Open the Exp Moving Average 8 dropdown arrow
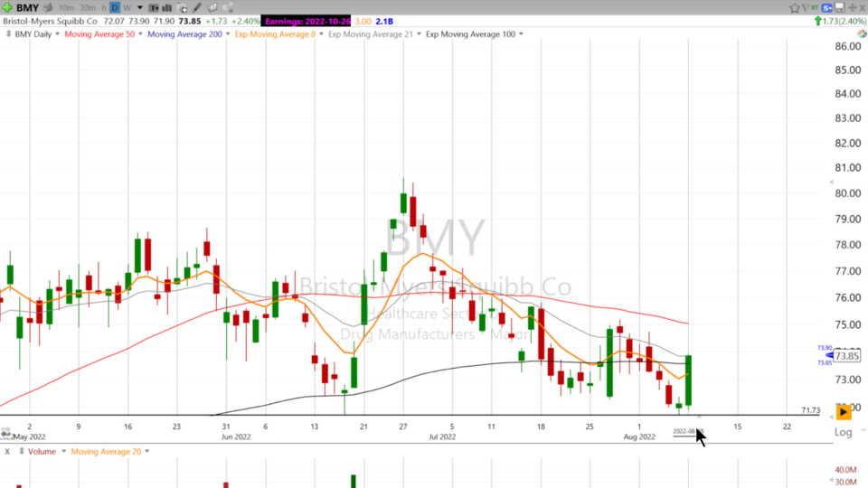868x488 pixels. click(x=321, y=34)
